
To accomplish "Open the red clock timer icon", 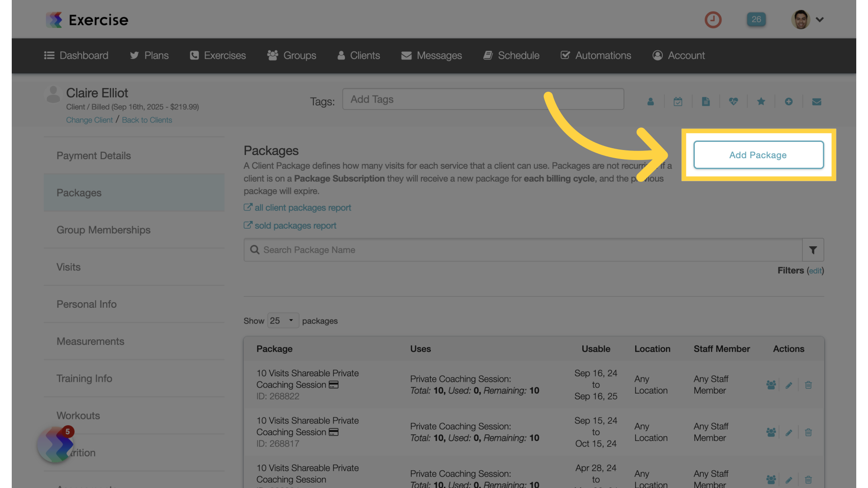I will pos(713,20).
